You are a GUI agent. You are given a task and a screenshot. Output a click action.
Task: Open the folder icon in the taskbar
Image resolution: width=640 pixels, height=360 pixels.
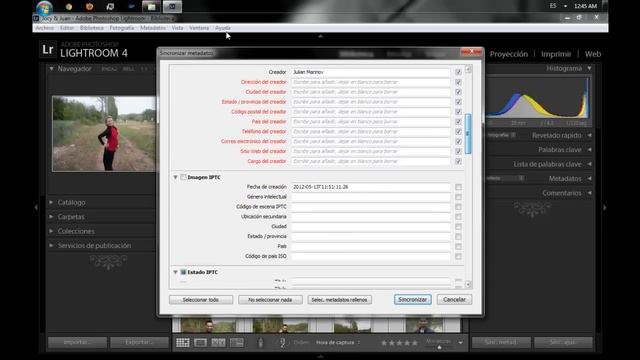click(x=151, y=7)
